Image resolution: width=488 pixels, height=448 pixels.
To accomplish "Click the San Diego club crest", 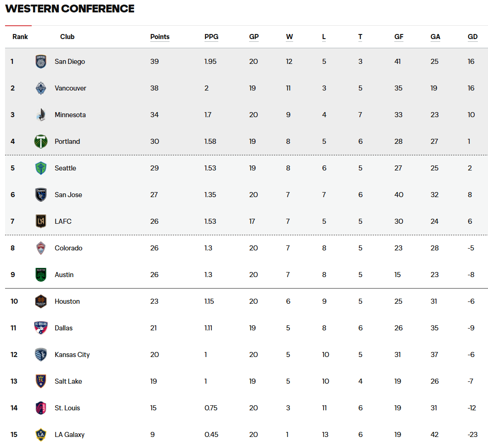I will [41, 62].
